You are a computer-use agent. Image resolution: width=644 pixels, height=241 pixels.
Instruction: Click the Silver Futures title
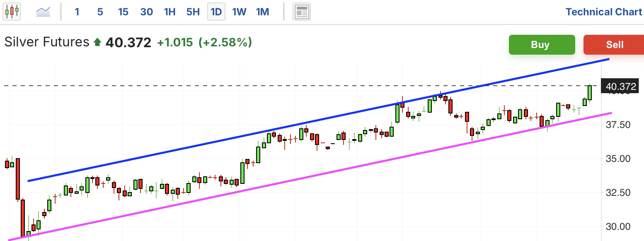coord(47,42)
